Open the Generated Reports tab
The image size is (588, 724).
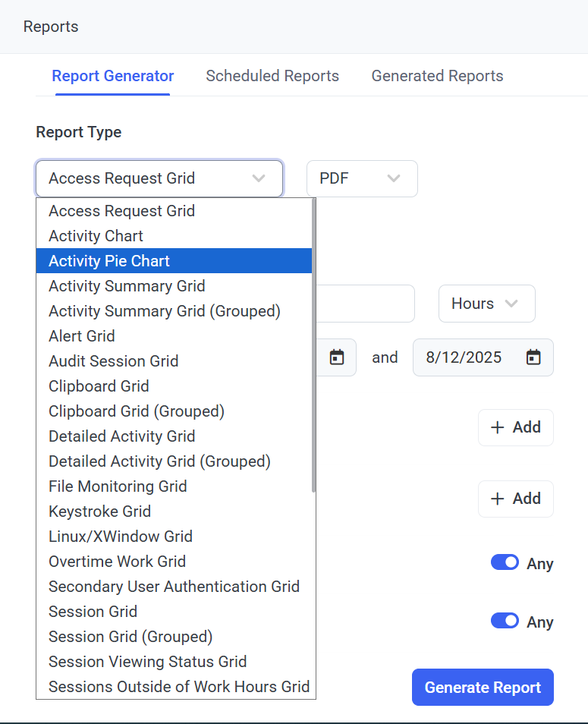(x=437, y=76)
